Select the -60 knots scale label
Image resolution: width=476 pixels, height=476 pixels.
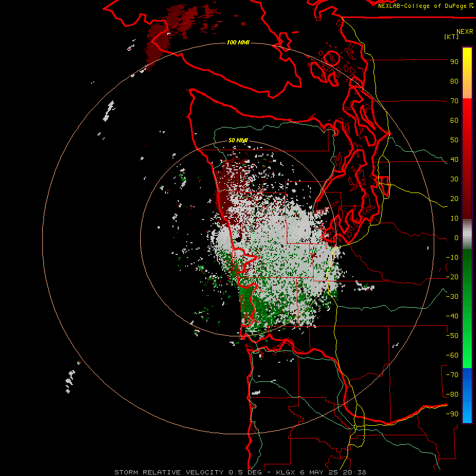[x=452, y=355]
